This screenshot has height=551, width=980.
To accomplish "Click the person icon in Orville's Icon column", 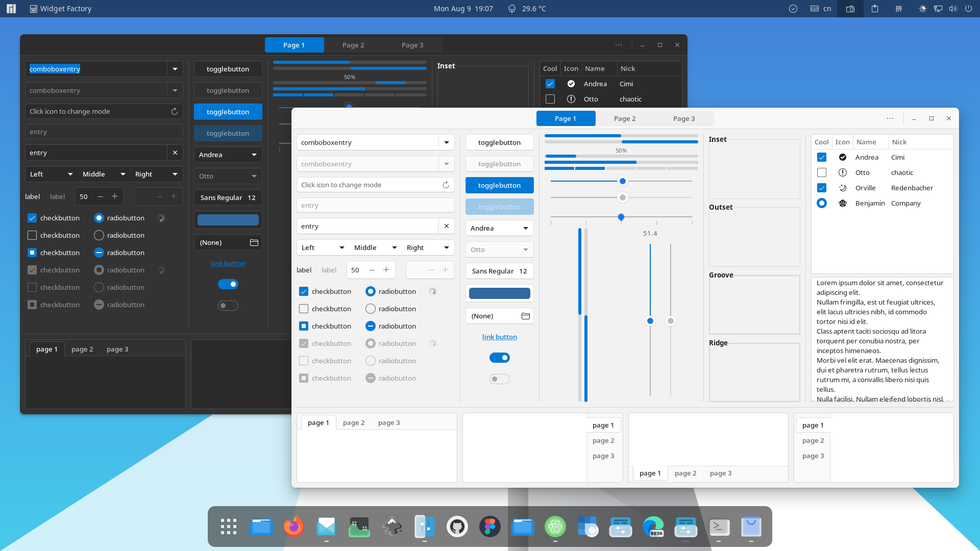I will pyautogui.click(x=842, y=188).
